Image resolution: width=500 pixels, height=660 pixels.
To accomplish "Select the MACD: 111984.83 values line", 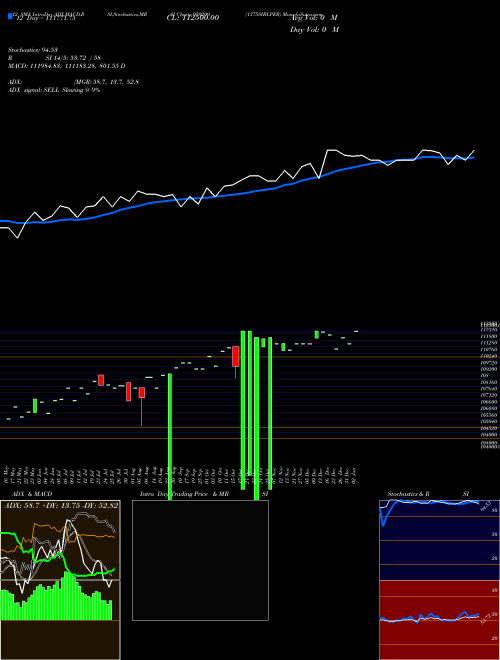I will coord(66,66).
